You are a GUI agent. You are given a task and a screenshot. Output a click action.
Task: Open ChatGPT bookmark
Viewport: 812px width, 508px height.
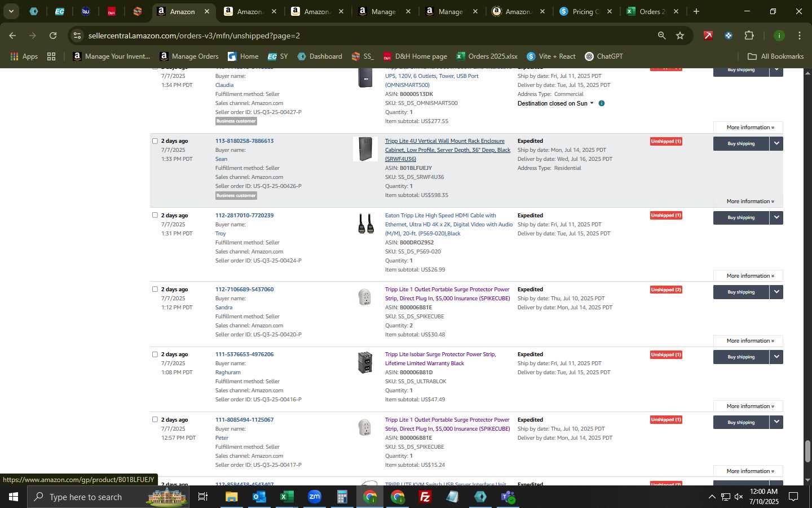604,56
